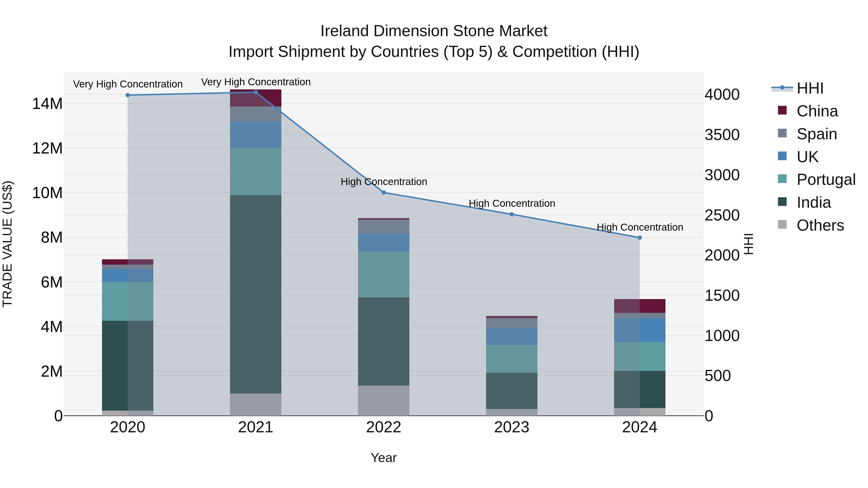Select the Portugal segment of the 2024 bar
Image resolution: width=868 pixels, height=488 pixels.
(x=639, y=357)
